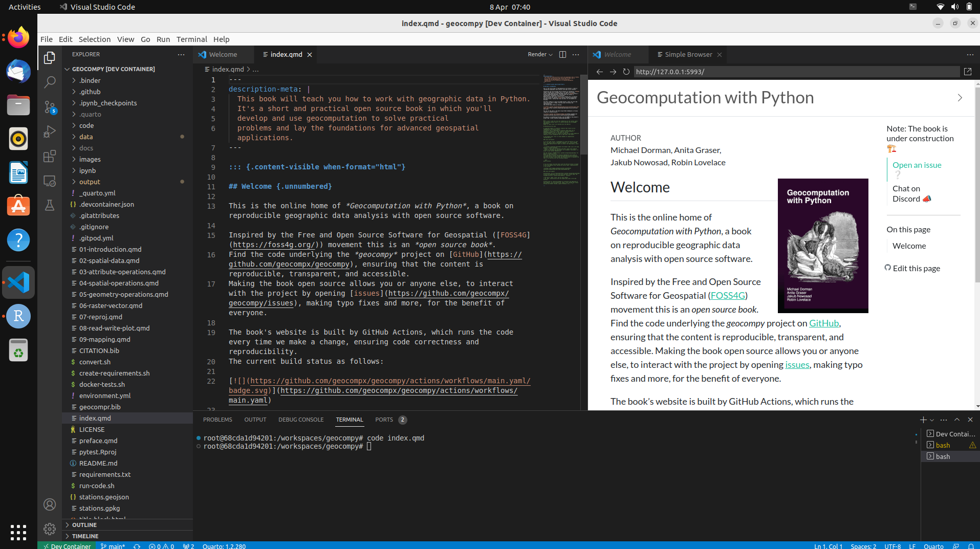Click the Split Editor Right icon
Image resolution: width=980 pixels, height=549 pixels.
(x=562, y=54)
